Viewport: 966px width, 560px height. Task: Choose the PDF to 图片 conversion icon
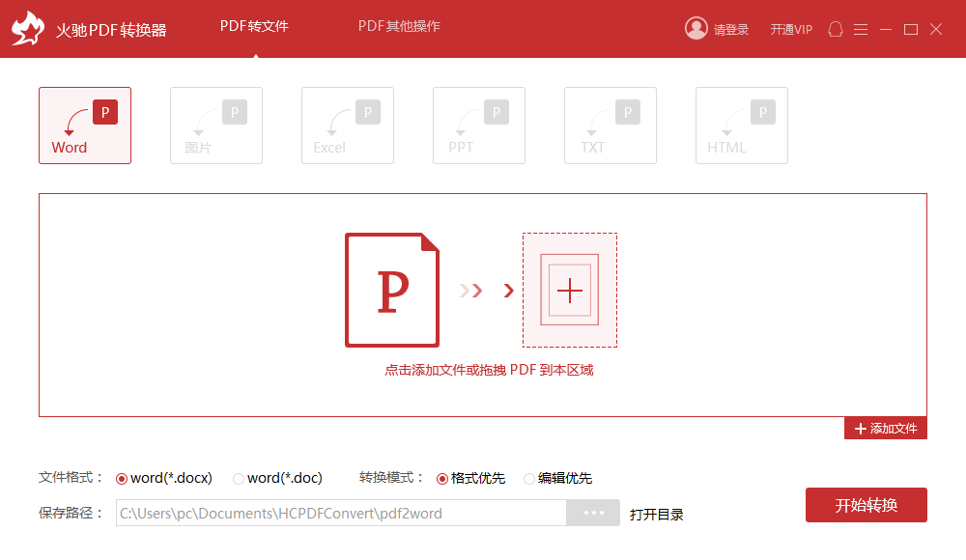216,126
